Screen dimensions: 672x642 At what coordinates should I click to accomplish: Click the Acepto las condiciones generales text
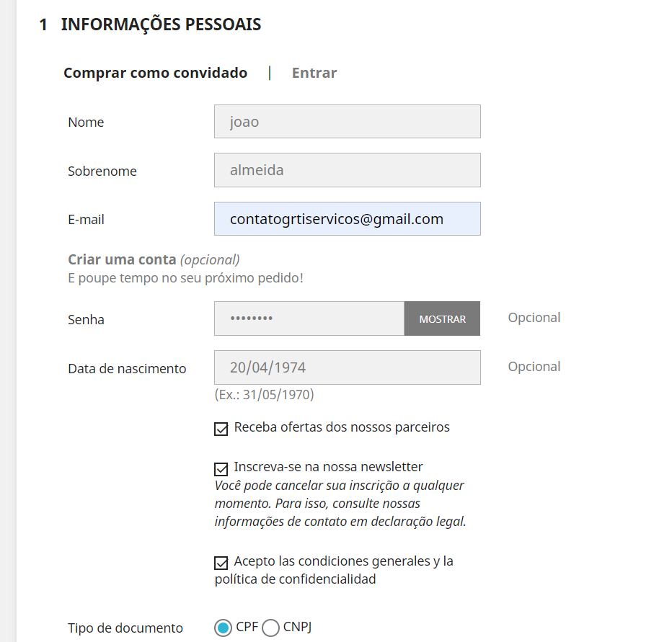point(335,570)
